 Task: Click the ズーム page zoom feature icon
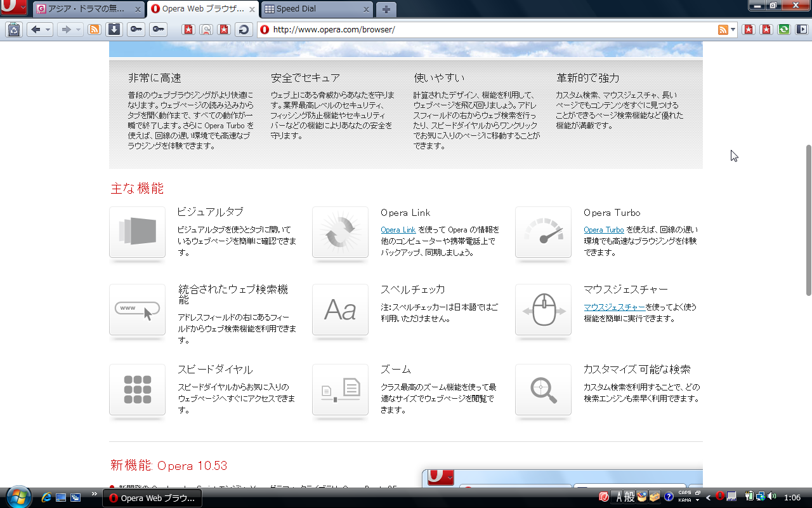coord(340,389)
